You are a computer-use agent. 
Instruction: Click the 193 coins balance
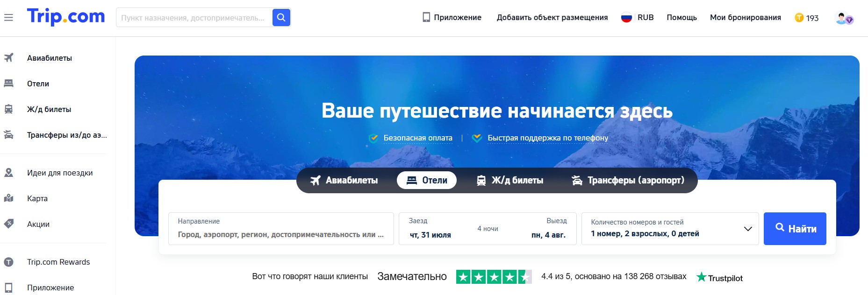[812, 18]
